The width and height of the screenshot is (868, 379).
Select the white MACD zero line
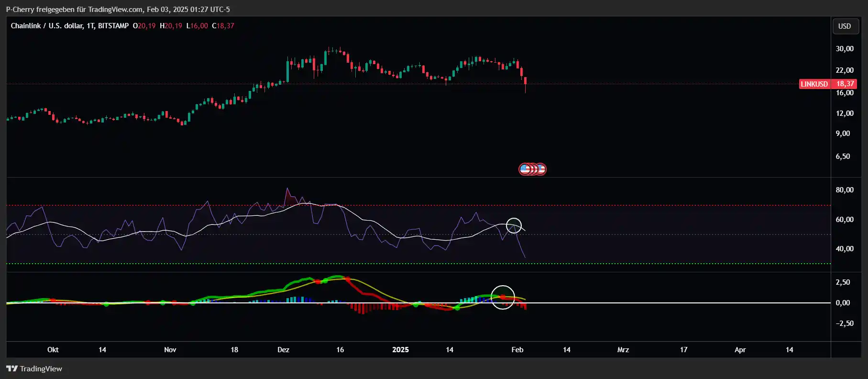point(418,303)
